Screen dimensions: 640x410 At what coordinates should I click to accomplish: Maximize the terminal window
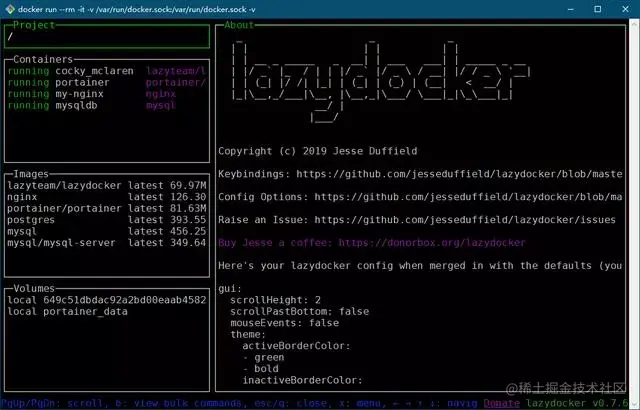(x=598, y=9)
